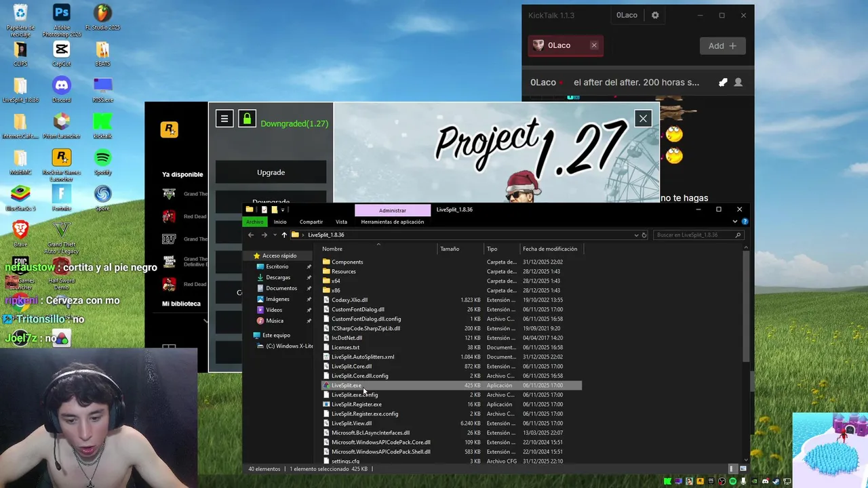Open the Brave browser desktop icon
The width and height of the screenshot is (868, 488).
click(20, 234)
